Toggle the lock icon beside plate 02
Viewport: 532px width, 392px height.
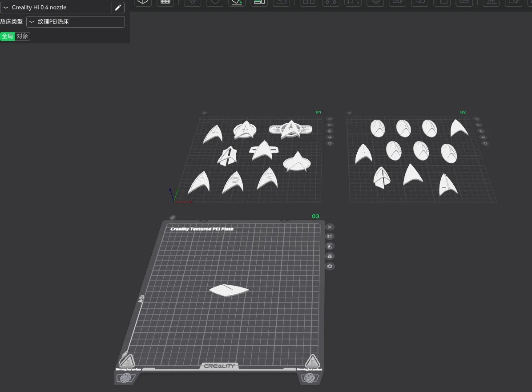point(483,137)
